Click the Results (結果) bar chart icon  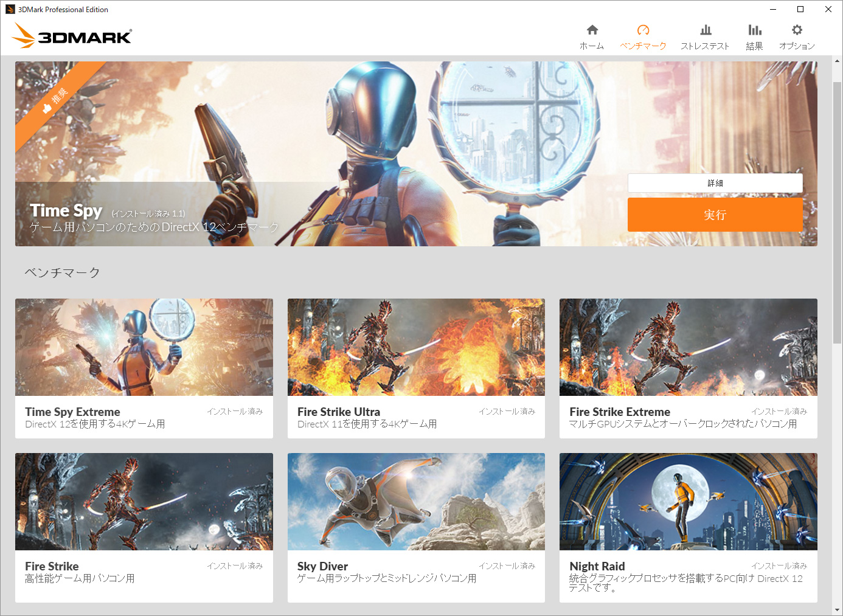coord(754,30)
